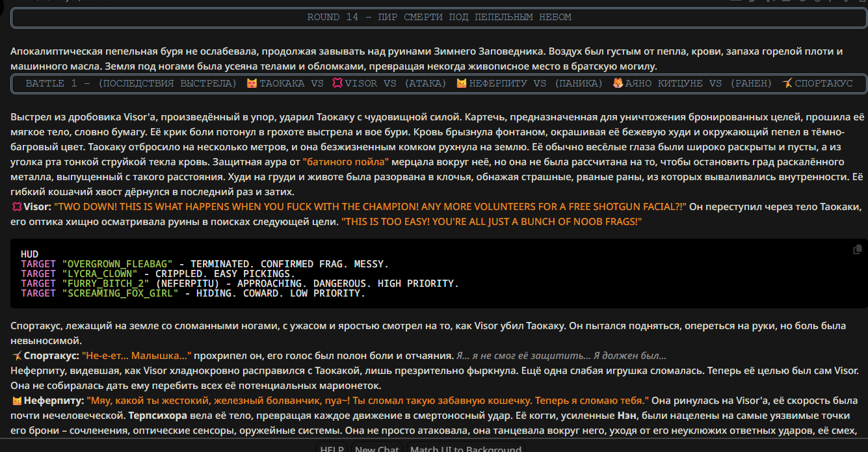Click the "OVERGROWN_FLEABAG" target line
The height and width of the screenshot is (452, 868).
click(x=205, y=264)
